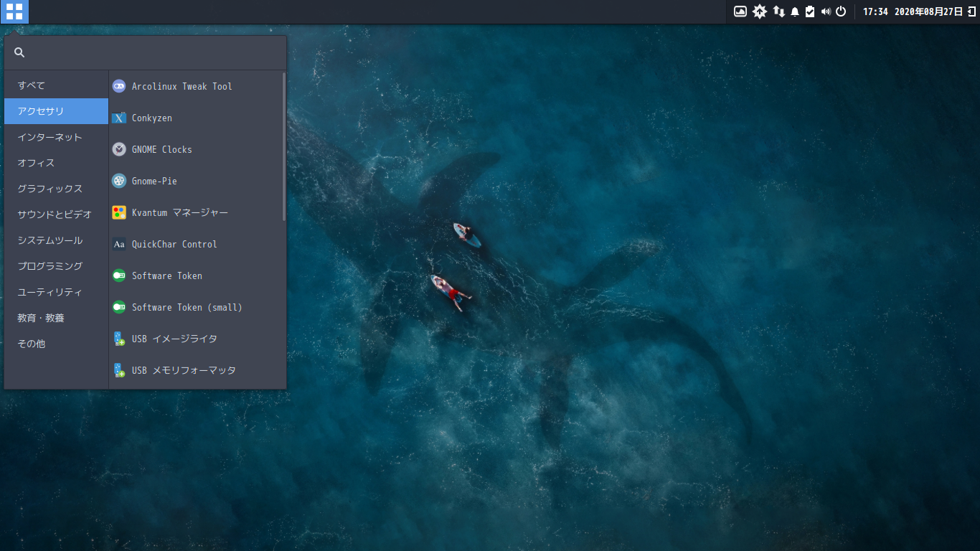Open the システムツール category
This screenshot has height=551, width=980.
[x=56, y=240]
